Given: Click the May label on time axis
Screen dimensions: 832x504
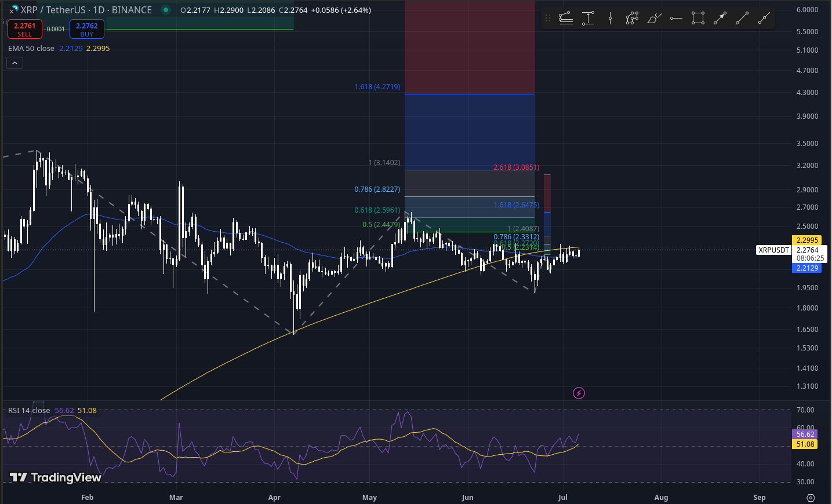Looking at the screenshot, I should (x=369, y=498).
